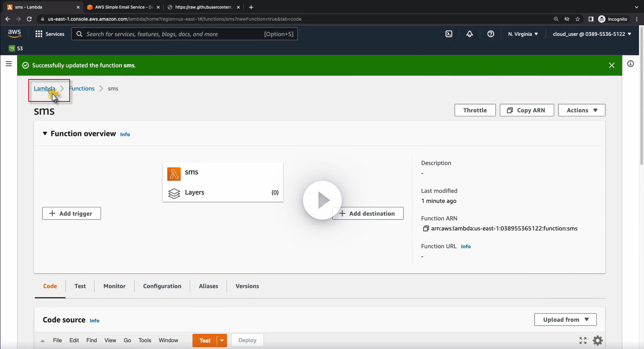Switch to the raw.githubusercontent browser tab
This screenshot has width=644, height=349.
point(203,7)
